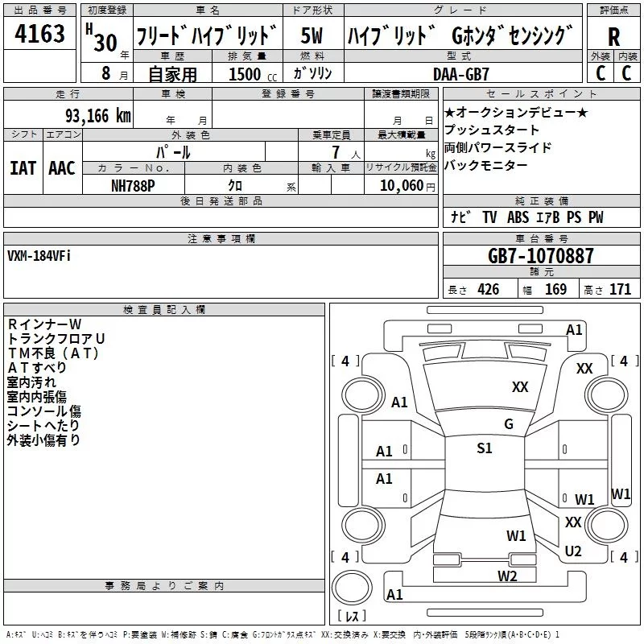Image resolution: width=644 pixels, height=644 pixels.
Task: Click the lot number 4163
Action: tap(40, 35)
